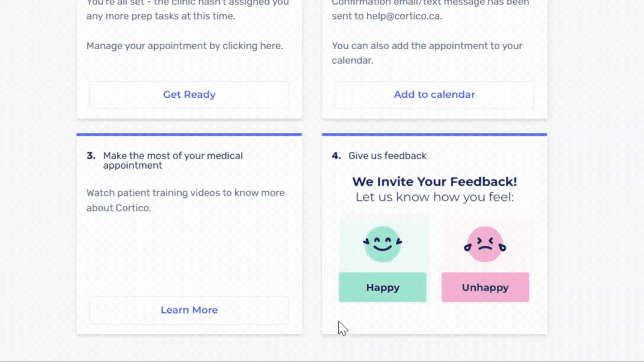This screenshot has width=644, height=362.
Task: Click the Get Ready button
Action: (189, 94)
